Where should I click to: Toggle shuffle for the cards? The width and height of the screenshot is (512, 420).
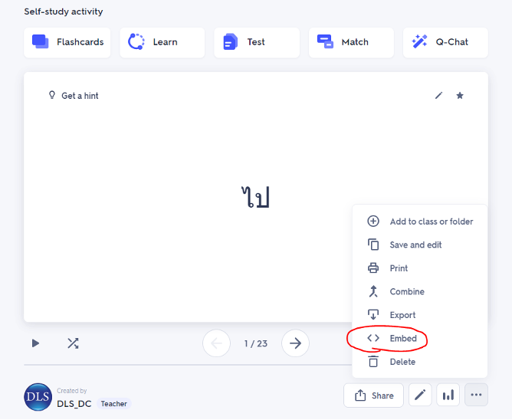pyautogui.click(x=73, y=343)
